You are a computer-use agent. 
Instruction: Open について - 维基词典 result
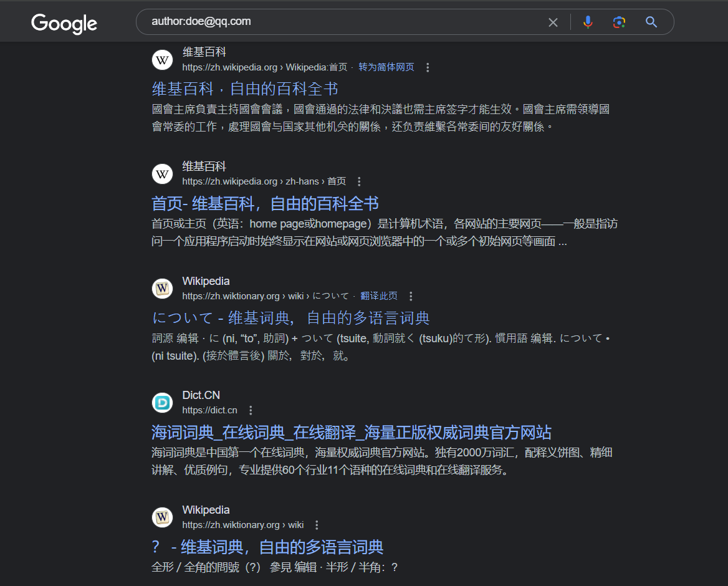coord(290,318)
